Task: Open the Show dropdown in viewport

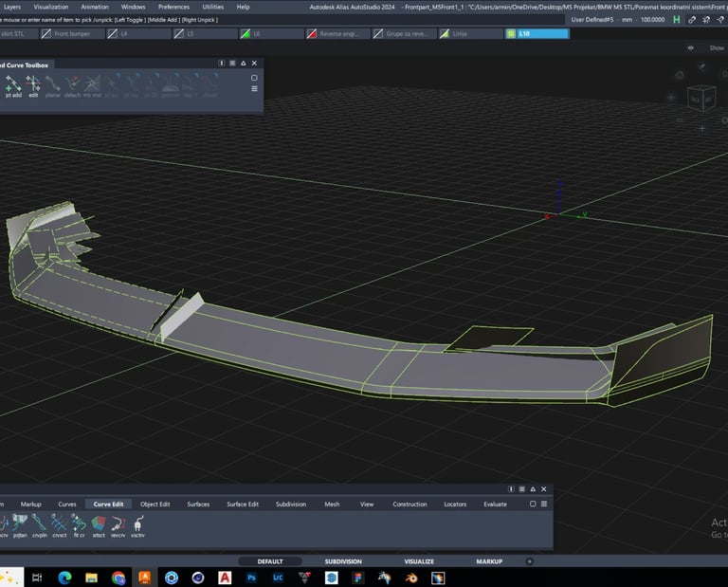Action: click(x=717, y=47)
